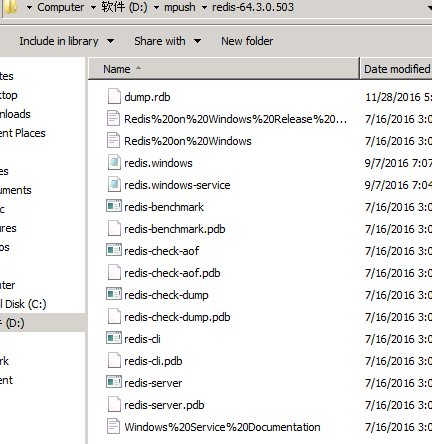This screenshot has height=444, width=432.
Task: Expand the dropdown arrow before Computer
Action: coord(29,7)
